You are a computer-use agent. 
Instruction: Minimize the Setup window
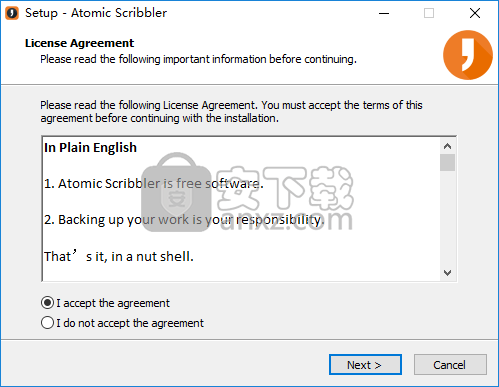(384, 13)
